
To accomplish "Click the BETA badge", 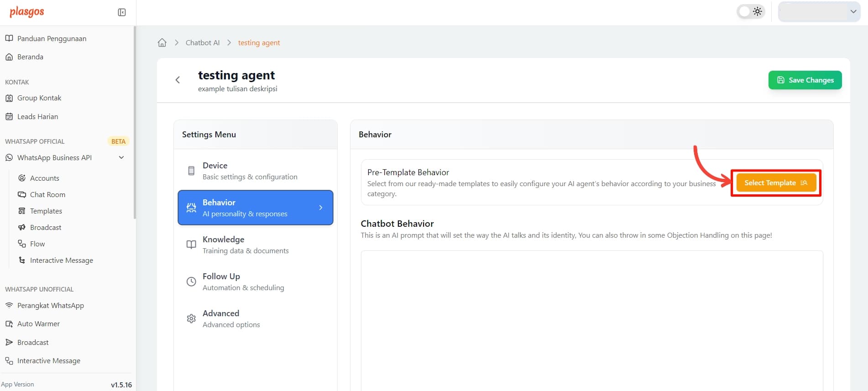I will point(118,141).
